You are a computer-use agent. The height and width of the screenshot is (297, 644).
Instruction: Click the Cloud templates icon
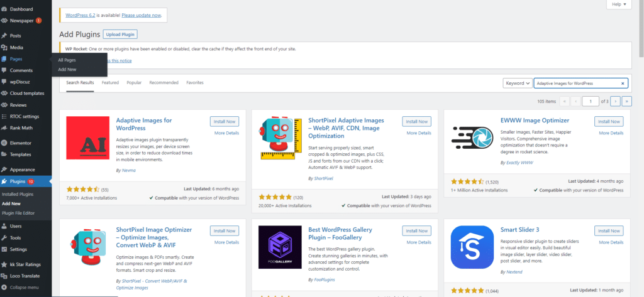pos(4,93)
